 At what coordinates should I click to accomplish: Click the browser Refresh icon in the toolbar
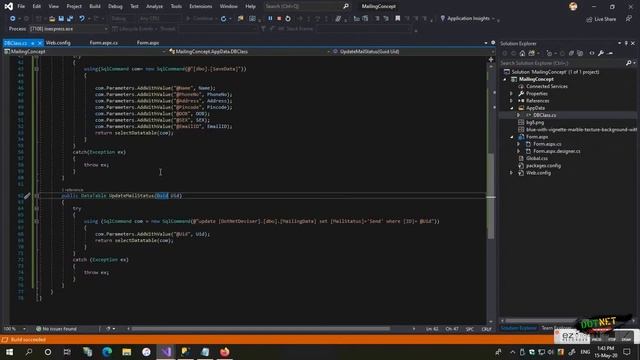click(223, 19)
